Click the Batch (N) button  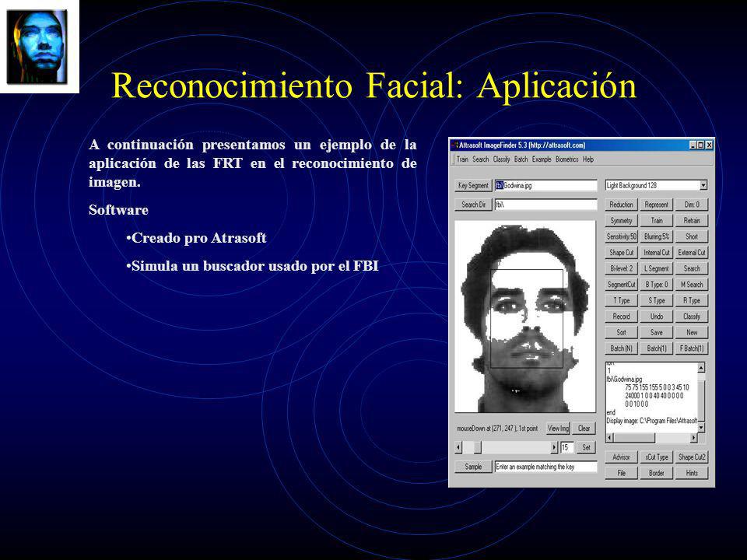pos(621,348)
